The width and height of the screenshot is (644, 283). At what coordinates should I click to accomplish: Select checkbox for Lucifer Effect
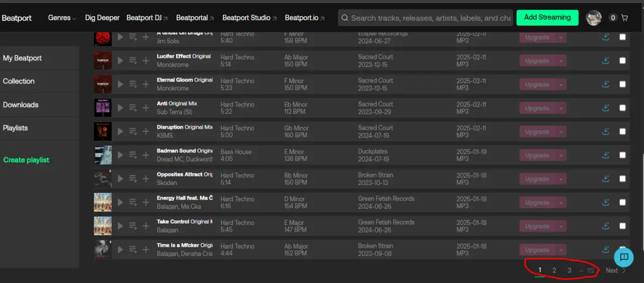click(622, 60)
